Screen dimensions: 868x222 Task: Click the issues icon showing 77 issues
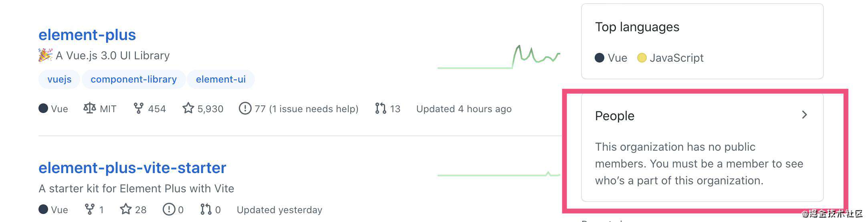pyautogui.click(x=245, y=108)
